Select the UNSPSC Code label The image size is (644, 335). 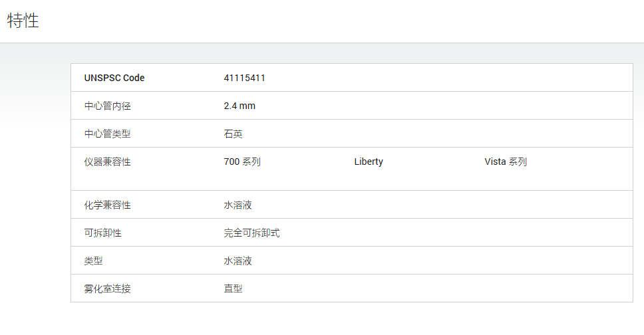(x=114, y=78)
